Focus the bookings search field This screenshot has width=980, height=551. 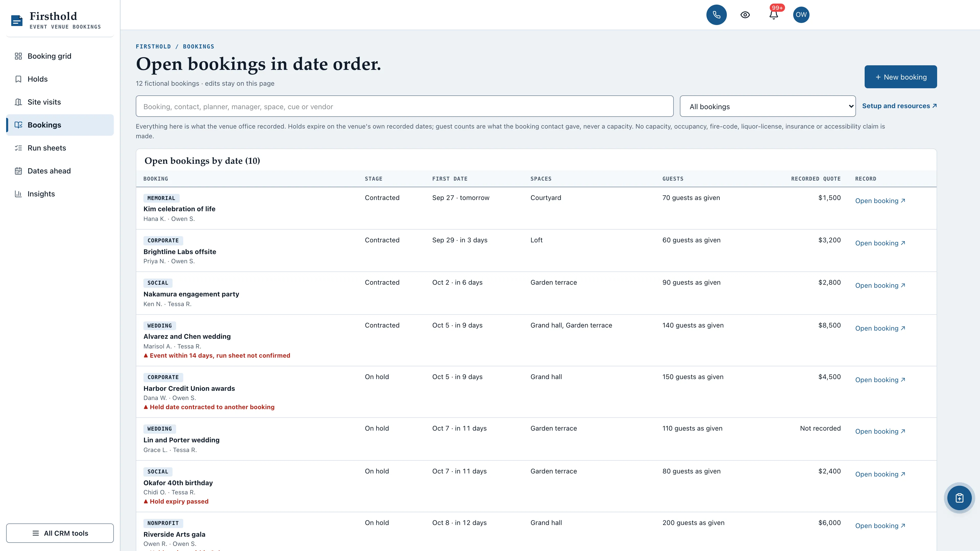[405, 106]
